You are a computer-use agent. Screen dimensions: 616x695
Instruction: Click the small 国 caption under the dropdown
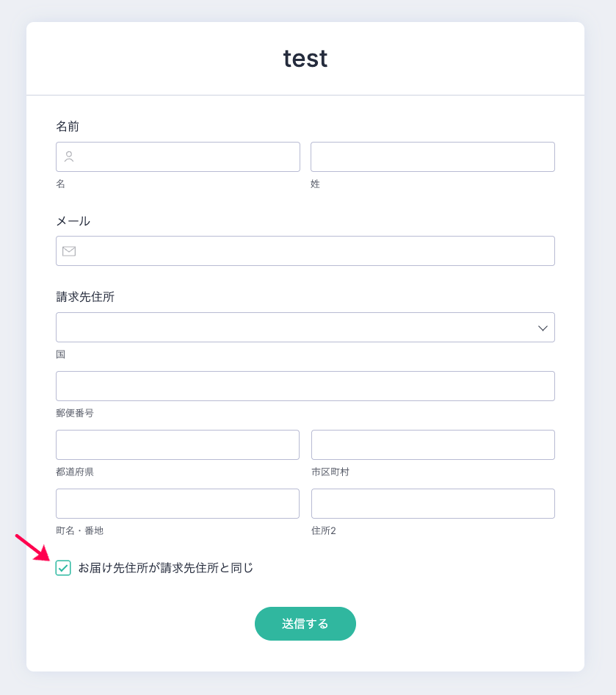[x=61, y=354]
